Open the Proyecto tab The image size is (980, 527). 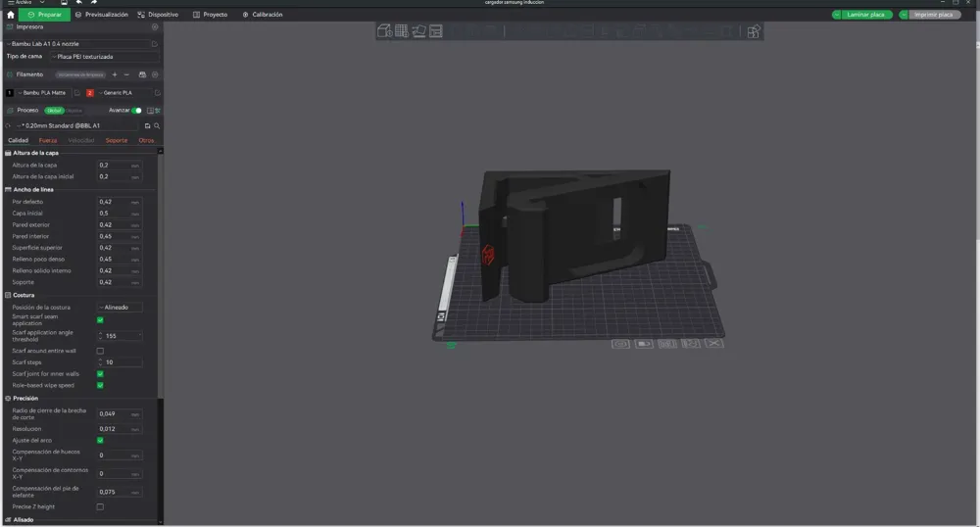(211, 15)
